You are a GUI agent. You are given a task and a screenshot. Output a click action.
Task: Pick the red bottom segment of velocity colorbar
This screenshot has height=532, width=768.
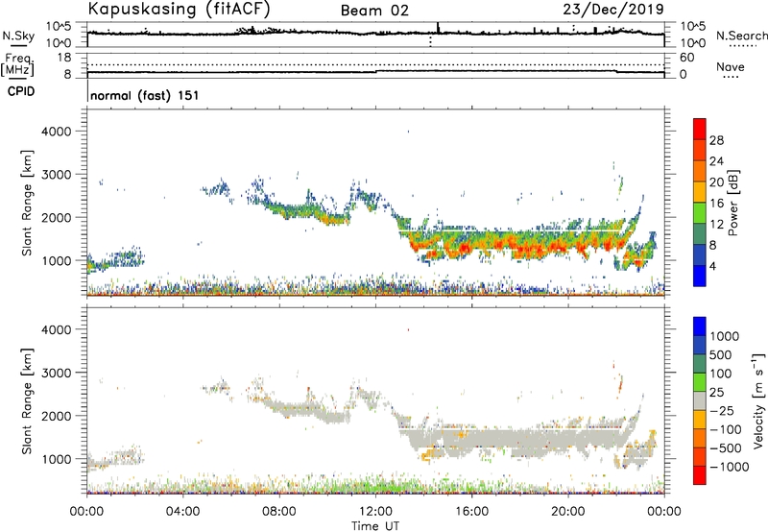click(700, 475)
